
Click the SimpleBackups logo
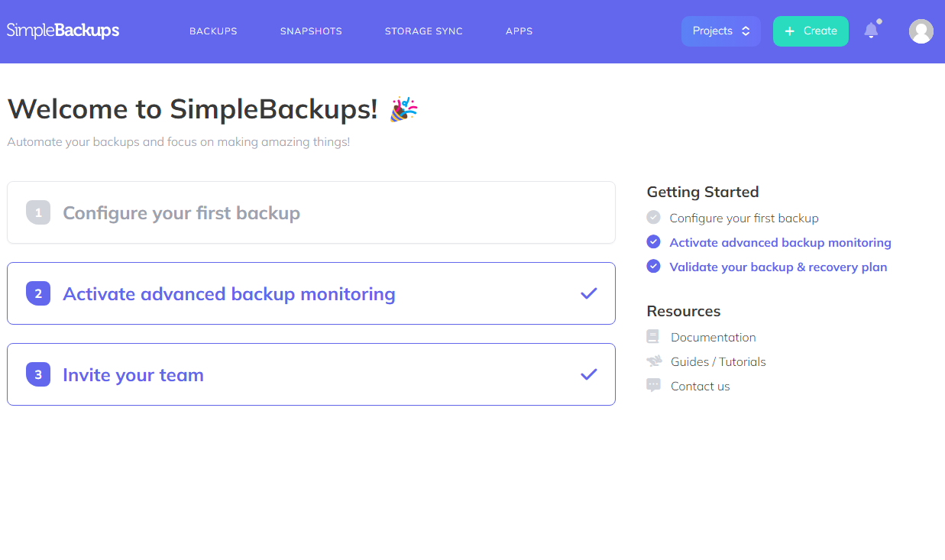click(63, 31)
